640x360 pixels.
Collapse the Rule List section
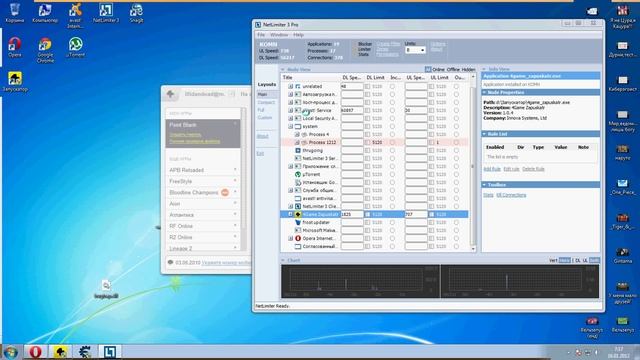[x=484, y=134]
